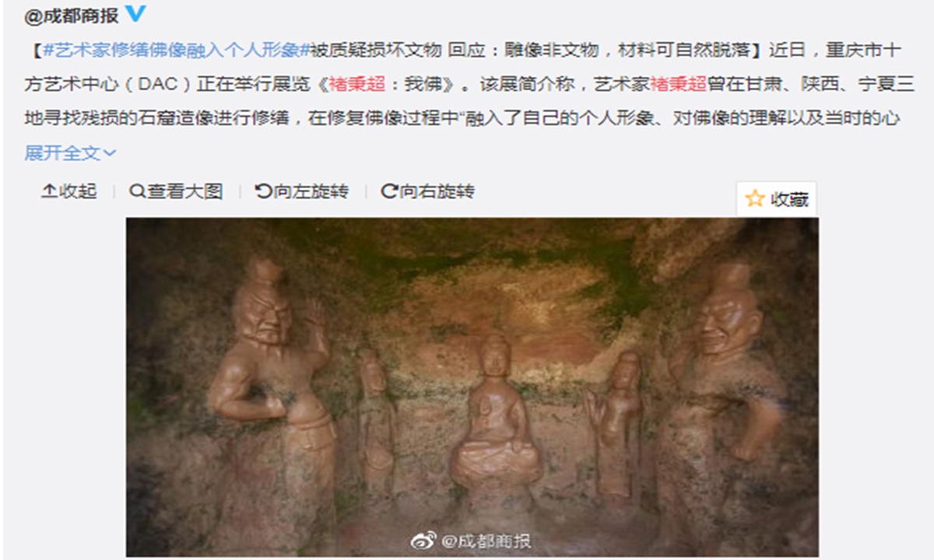Rotate image right with 向右旋转

[x=427, y=191]
